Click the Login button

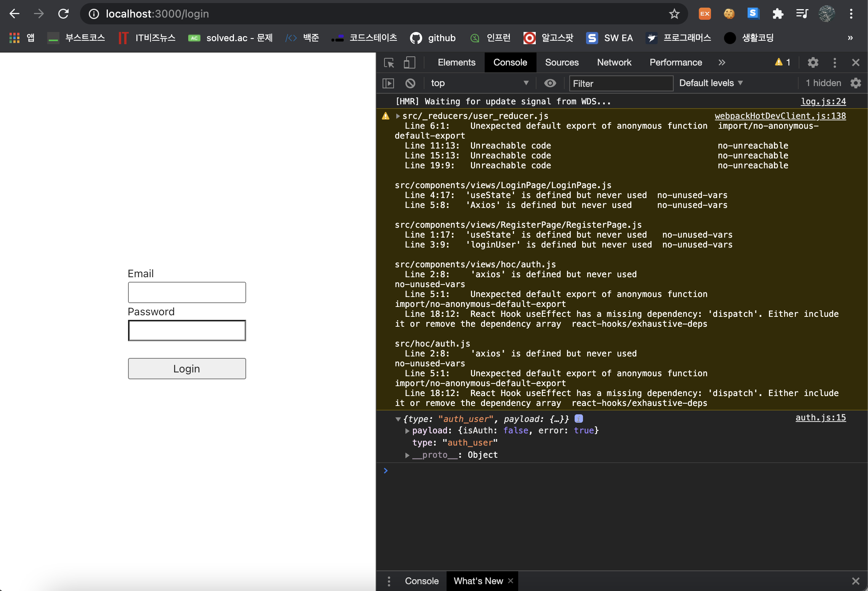[187, 369]
